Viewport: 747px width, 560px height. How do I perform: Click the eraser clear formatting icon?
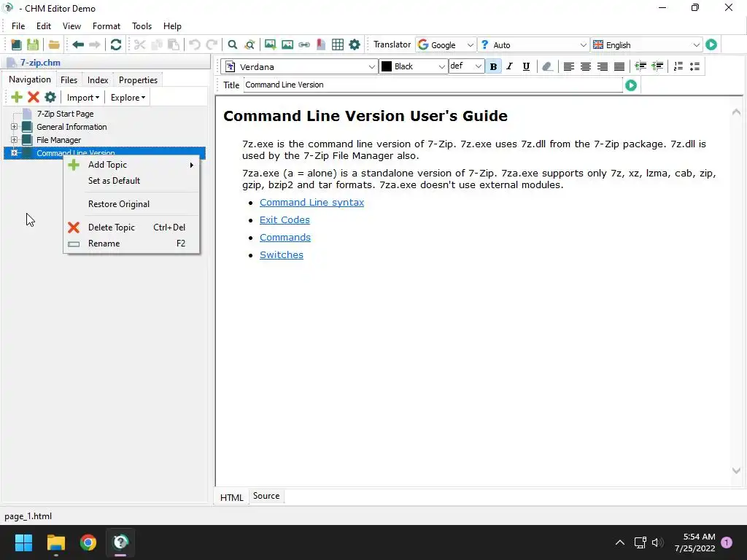click(x=547, y=66)
